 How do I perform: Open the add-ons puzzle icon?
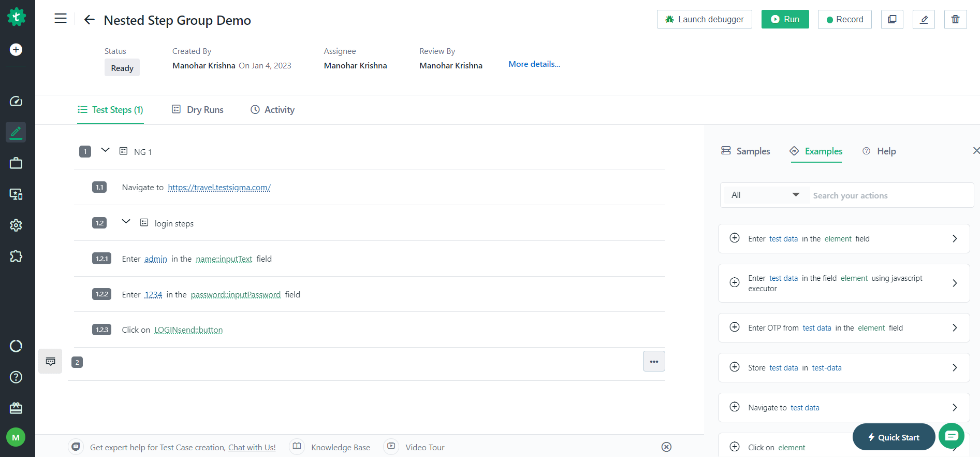coord(16,256)
